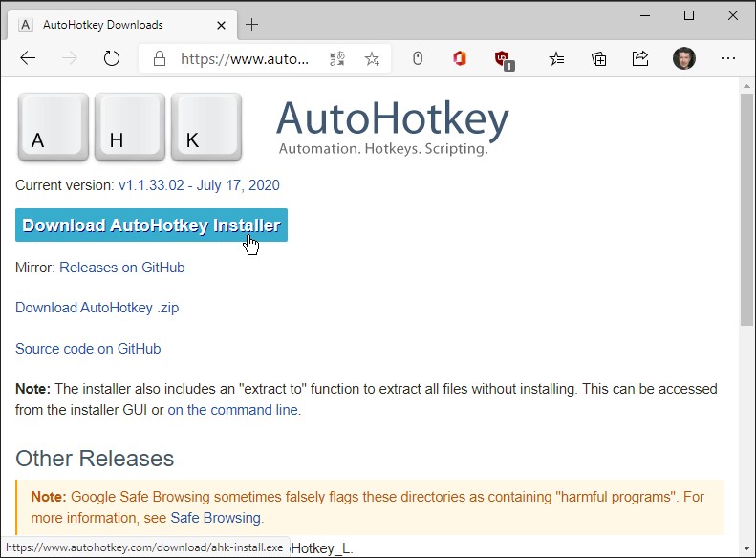Open the Office extension icon

460,58
